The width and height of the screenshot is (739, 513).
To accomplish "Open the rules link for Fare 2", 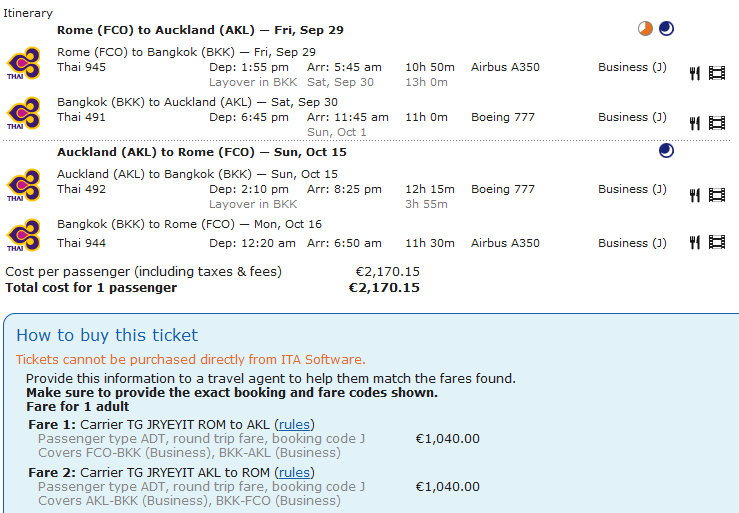I will click(x=293, y=473).
